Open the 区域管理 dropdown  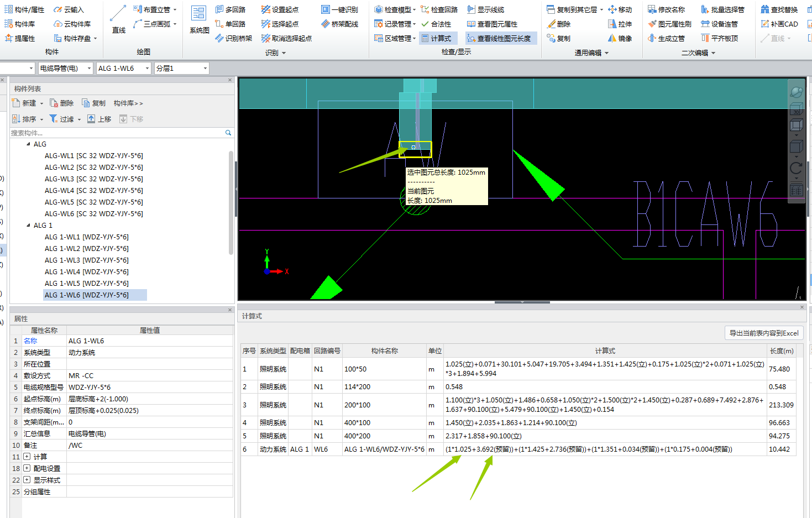[x=414, y=39]
